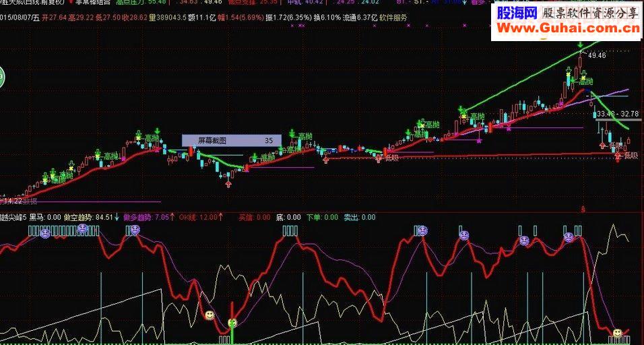
Task: Click the 额11.1亿 turnover figure
Action: pos(202,18)
